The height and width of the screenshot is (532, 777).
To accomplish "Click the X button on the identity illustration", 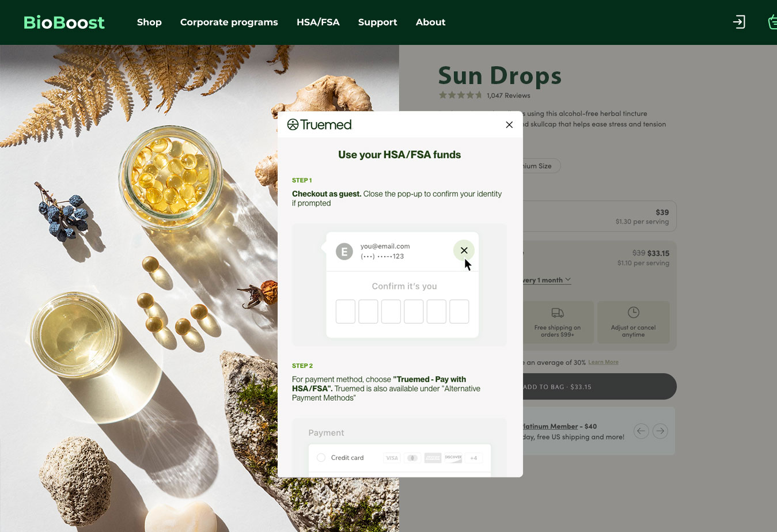I will (x=464, y=250).
